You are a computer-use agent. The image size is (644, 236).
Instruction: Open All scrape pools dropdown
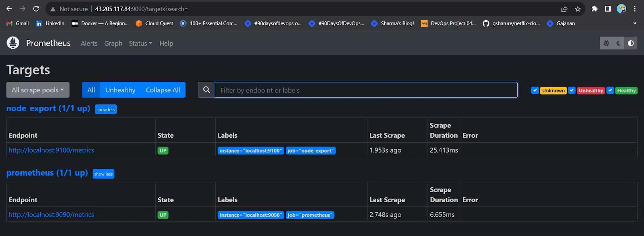point(38,90)
